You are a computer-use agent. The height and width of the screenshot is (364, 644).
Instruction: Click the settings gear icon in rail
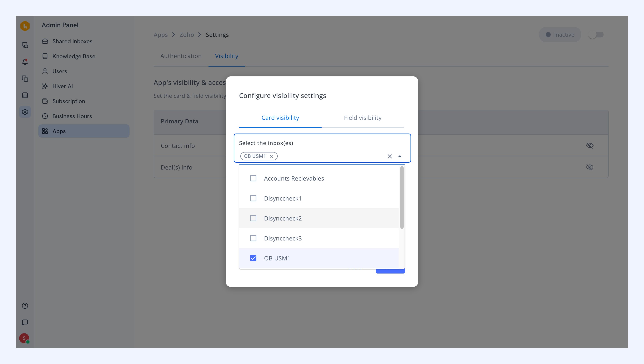coord(25,112)
